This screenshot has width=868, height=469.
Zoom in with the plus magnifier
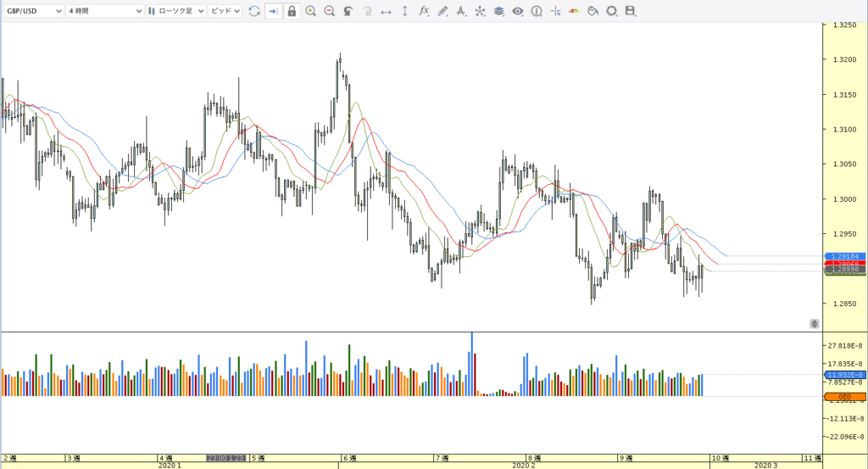311,11
